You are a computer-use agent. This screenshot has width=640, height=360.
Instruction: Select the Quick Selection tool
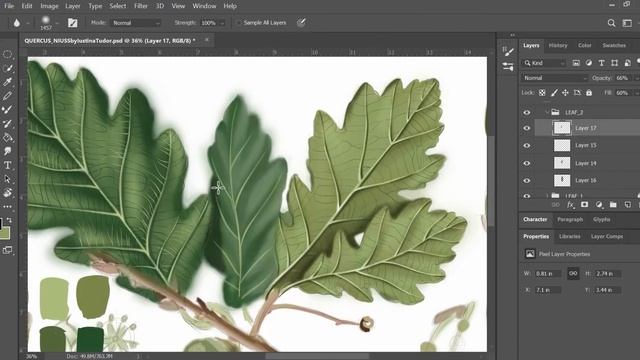pyautogui.click(x=7, y=68)
